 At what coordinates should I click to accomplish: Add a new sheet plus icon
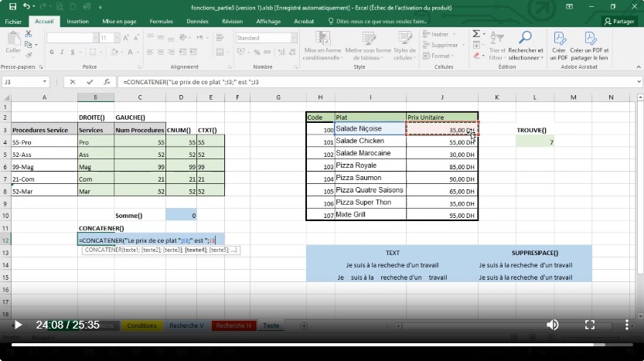(304, 325)
